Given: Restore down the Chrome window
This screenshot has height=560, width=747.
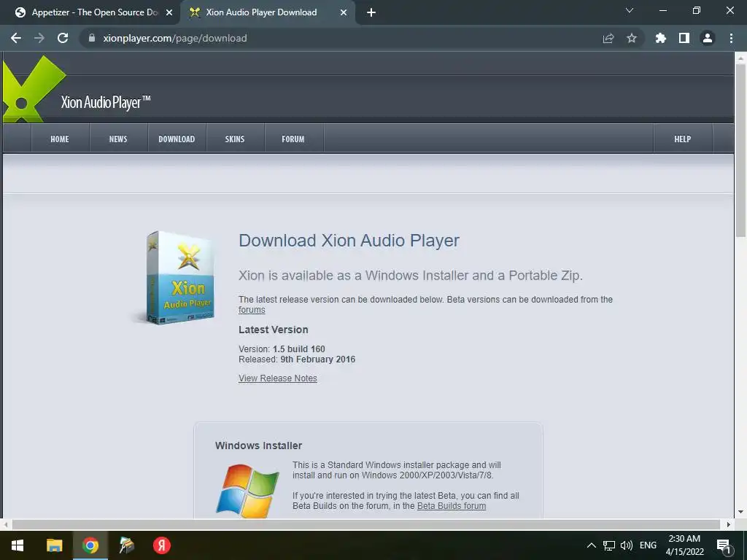Looking at the screenshot, I should (697, 10).
